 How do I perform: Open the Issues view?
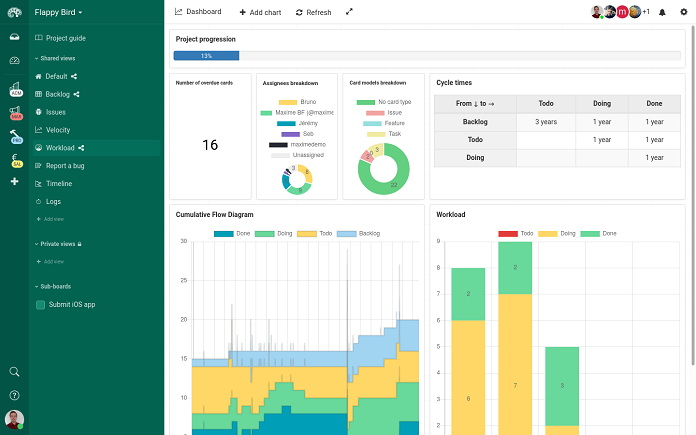coord(55,112)
